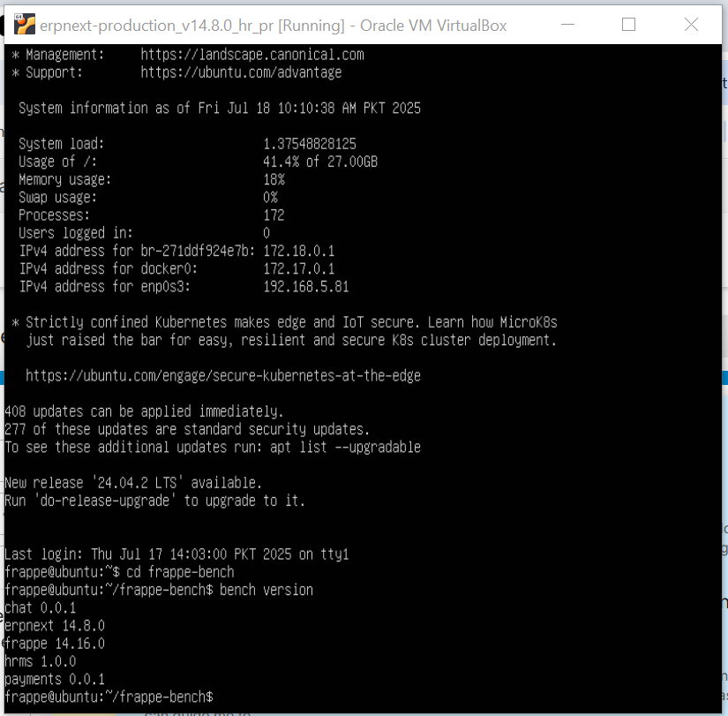Click the 'payments 0.0.1' version line
This screenshot has width=728, height=716.
(x=55, y=679)
